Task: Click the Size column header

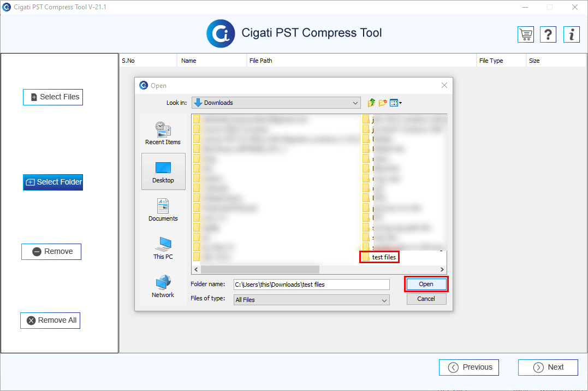Action: point(556,61)
